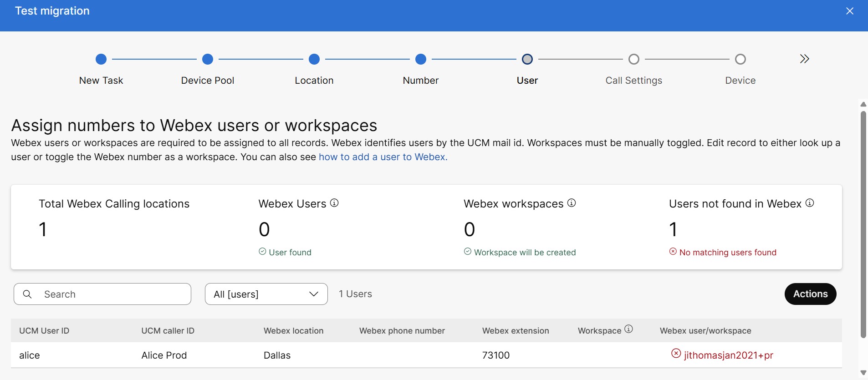
Task: Close the Test migration dialog
Action: click(850, 11)
